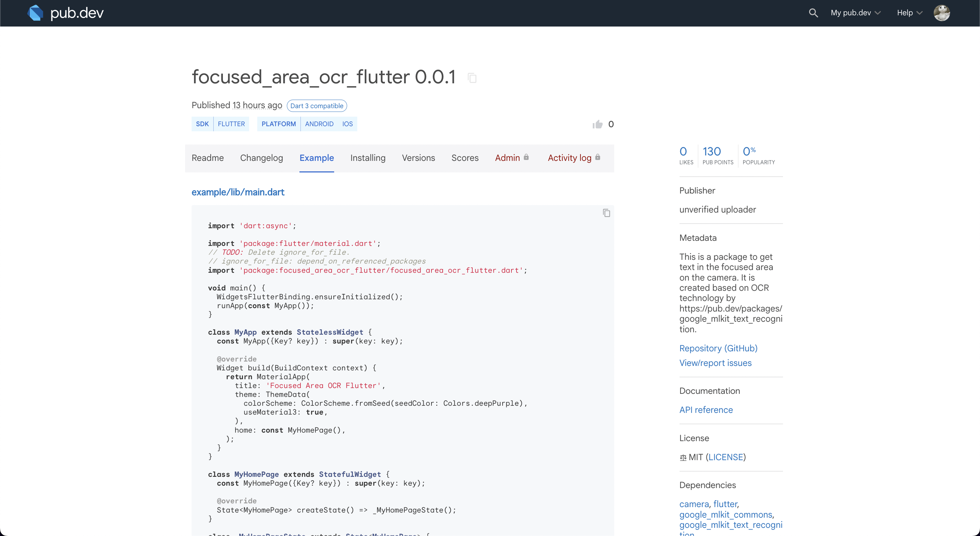Open the locked Activity log tab
This screenshot has width=980, height=536.
(574, 158)
